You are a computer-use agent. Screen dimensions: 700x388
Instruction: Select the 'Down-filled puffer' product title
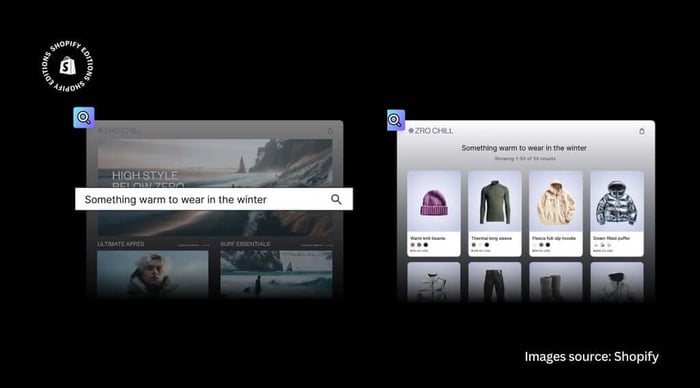pos(612,238)
